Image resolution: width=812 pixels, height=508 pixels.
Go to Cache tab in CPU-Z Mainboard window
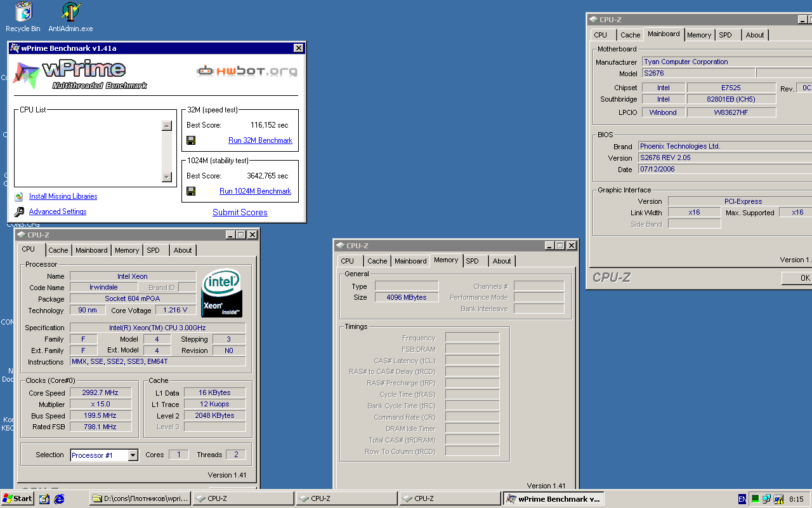pyautogui.click(x=631, y=35)
